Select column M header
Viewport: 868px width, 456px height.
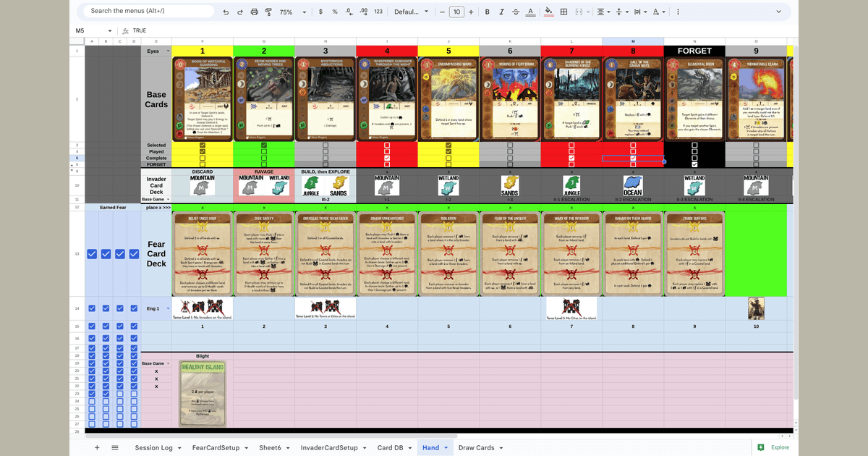pyautogui.click(x=633, y=41)
